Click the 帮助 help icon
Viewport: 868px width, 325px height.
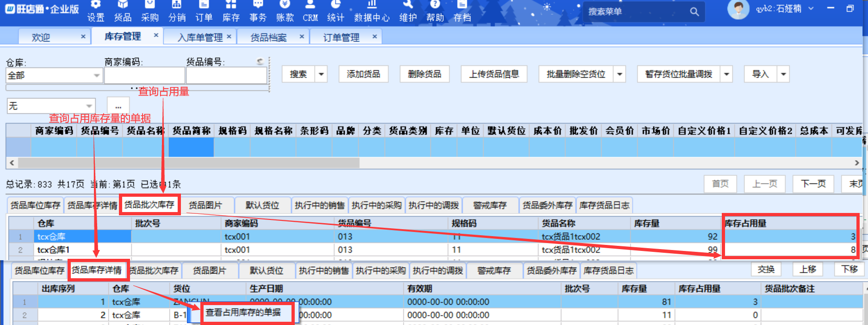(435, 11)
